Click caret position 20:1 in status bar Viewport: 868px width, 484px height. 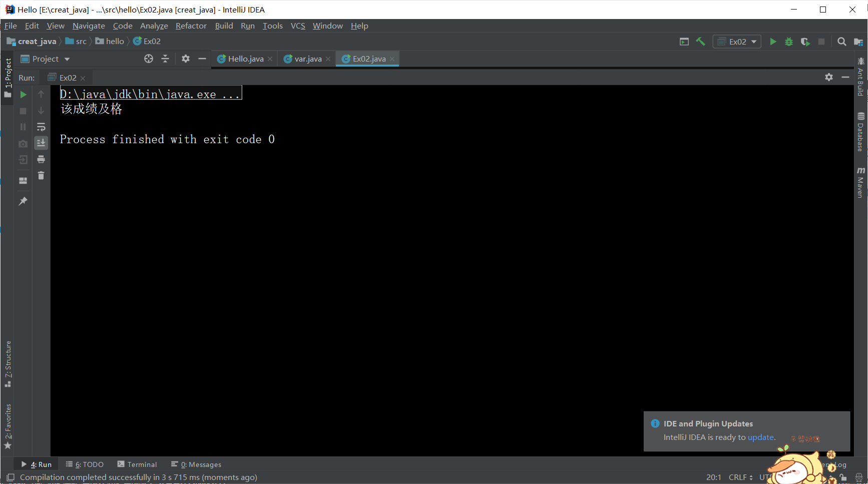click(x=714, y=477)
